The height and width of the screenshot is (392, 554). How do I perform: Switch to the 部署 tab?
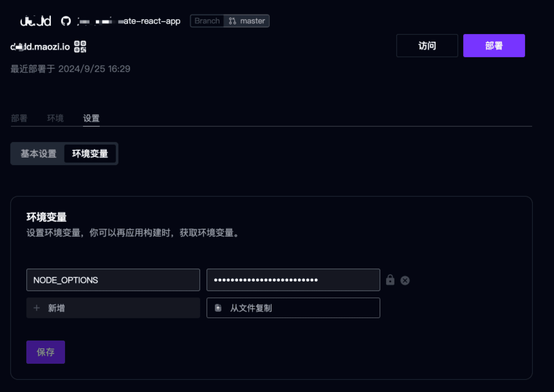tap(19, 118)
